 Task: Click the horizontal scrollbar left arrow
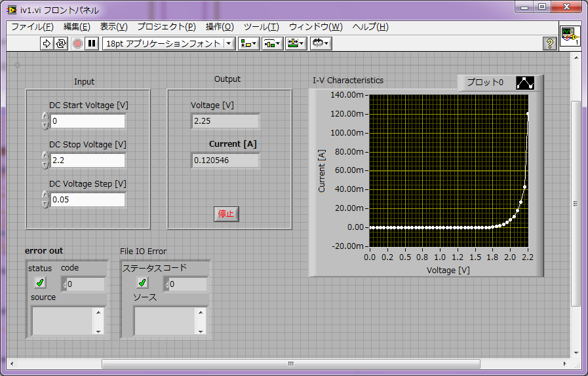click(12, 364)
